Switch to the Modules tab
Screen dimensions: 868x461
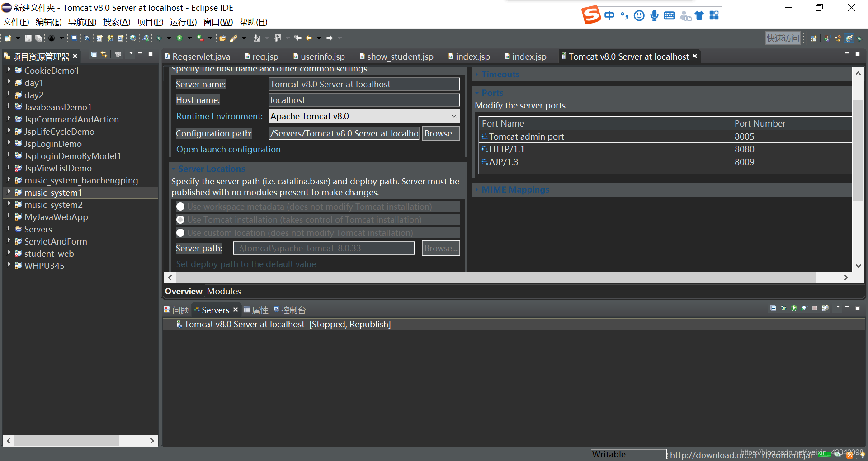coord(224,291)
